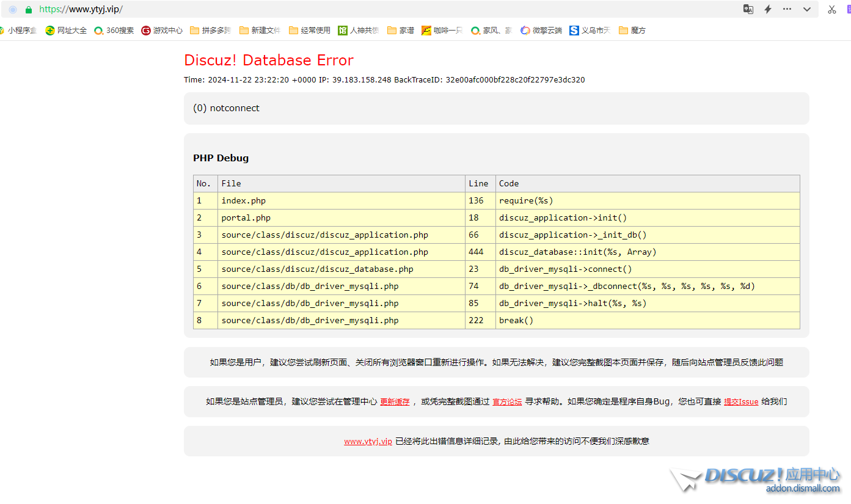
Task: Expand the 拼多多 bookmark folder
Action: point(210,31)
